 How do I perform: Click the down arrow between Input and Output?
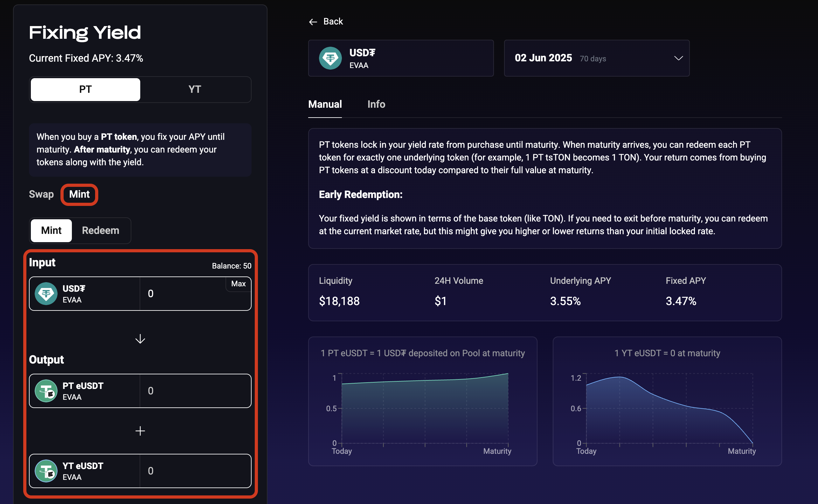[x=140, y=339]
